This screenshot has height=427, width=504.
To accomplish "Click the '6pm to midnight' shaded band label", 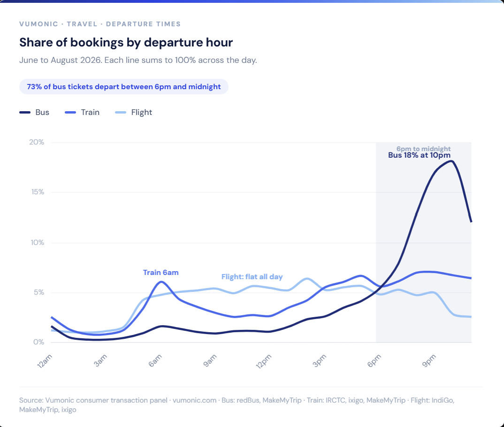I will coord(423,149).
